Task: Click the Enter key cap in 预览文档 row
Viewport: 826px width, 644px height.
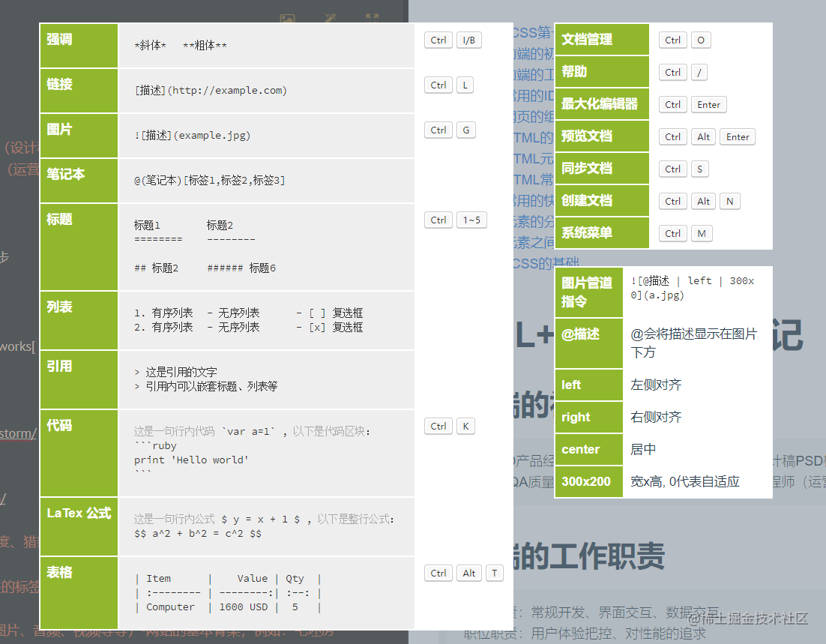Action: pos(738,136)
